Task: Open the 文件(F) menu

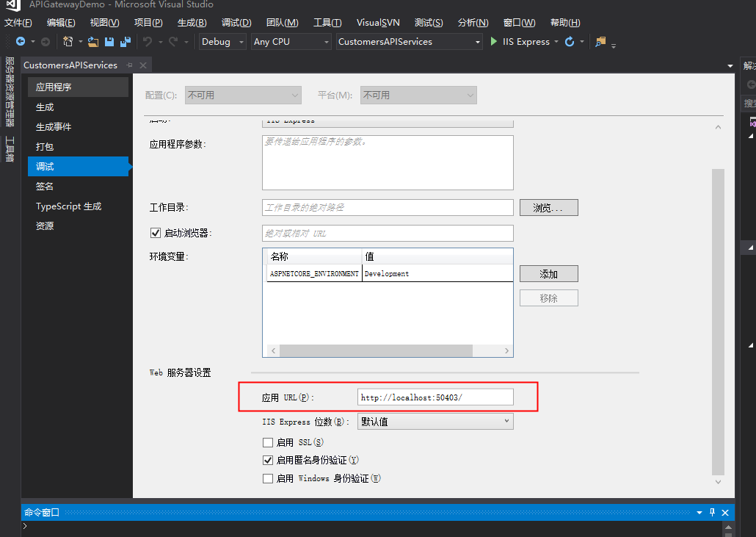Action: coord(18,23)
